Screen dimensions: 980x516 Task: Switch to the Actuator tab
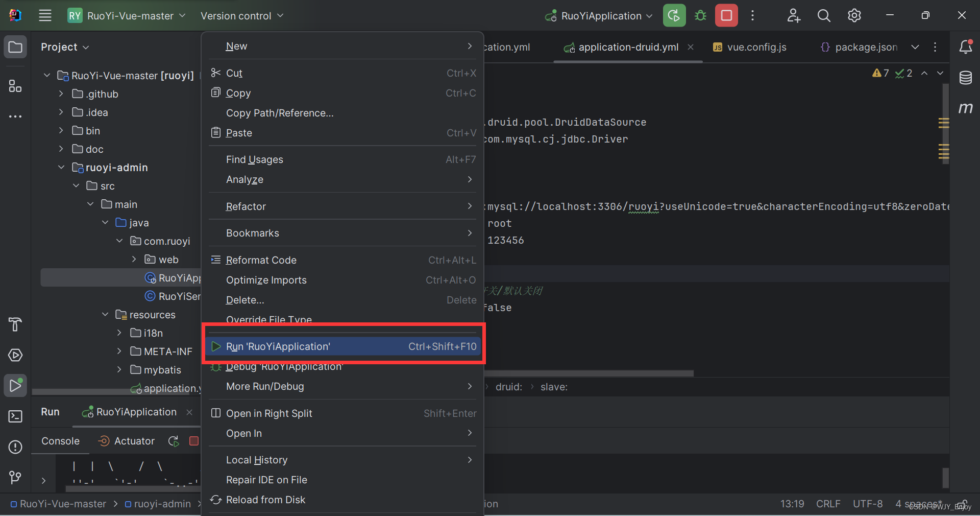point(126,441)
